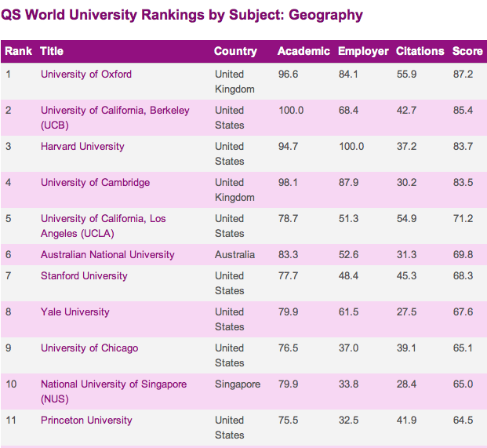Click rank number 10 cell

point(11,384)
